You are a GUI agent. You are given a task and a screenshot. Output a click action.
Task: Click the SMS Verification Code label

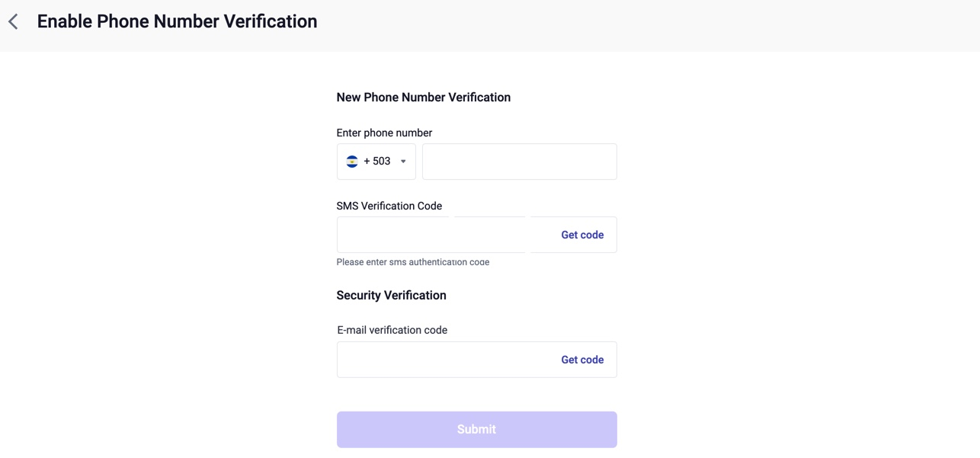coord(389,206)
